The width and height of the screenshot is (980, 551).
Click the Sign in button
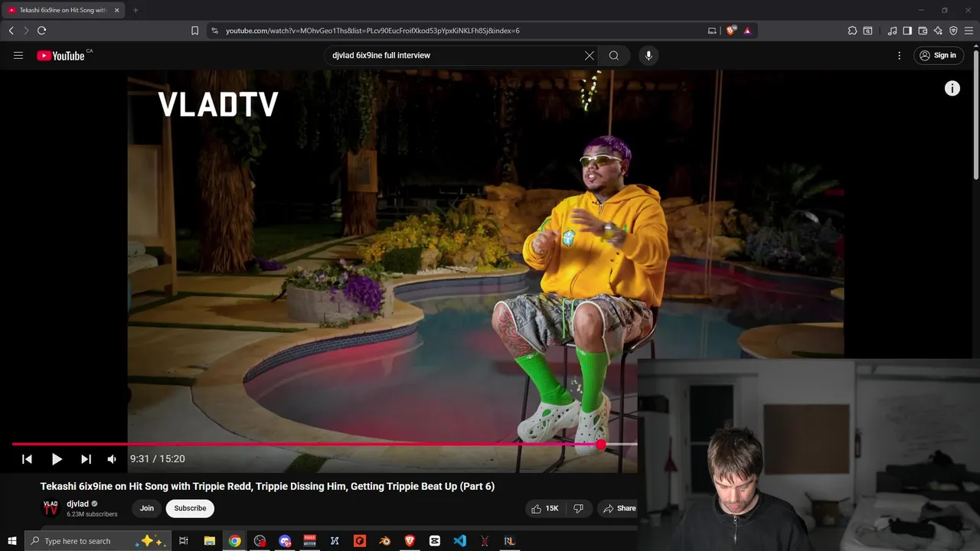(x=939, y=55)
